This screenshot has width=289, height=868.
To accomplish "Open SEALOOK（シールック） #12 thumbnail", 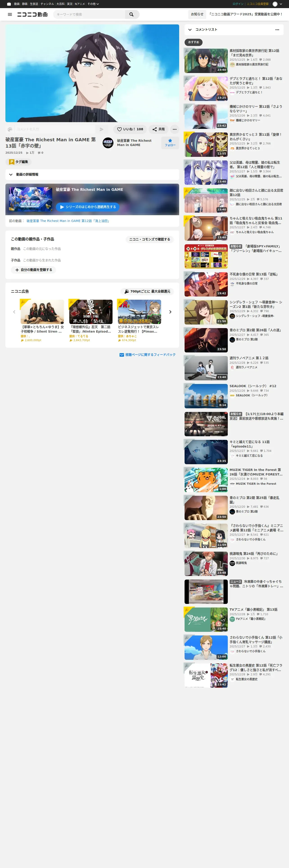I will click(x=206, y=396).
